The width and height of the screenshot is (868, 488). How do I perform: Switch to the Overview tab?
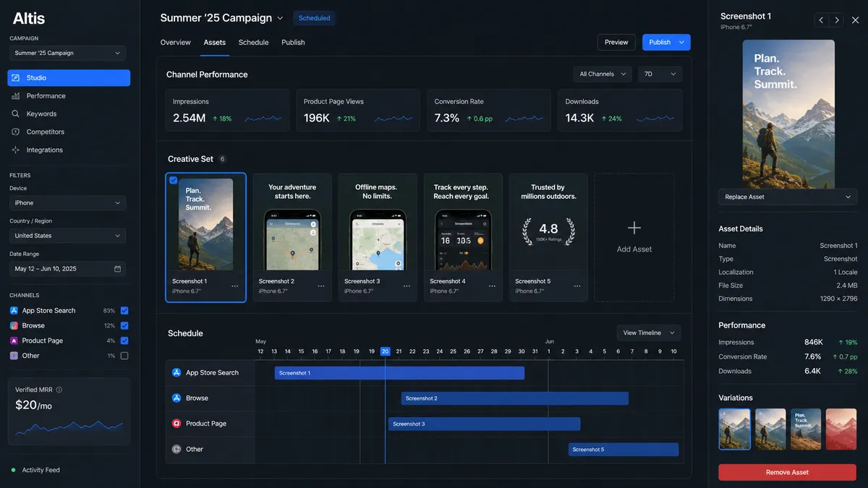176,43
